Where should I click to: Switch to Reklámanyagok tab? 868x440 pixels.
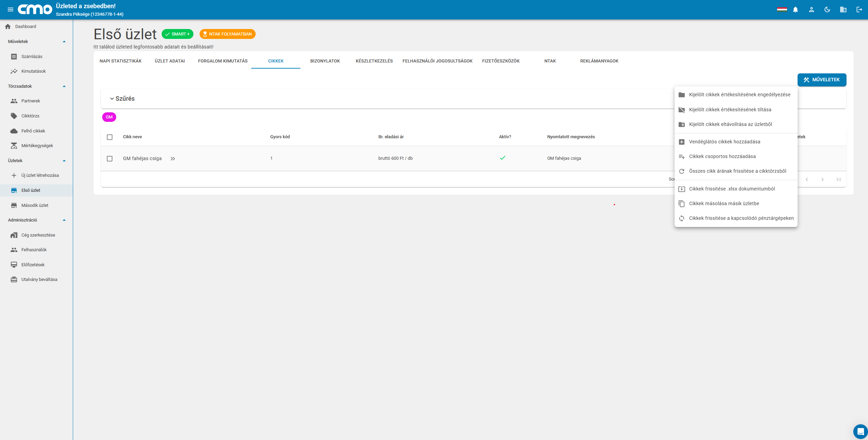pyautogui.click(x=599, y=61)
